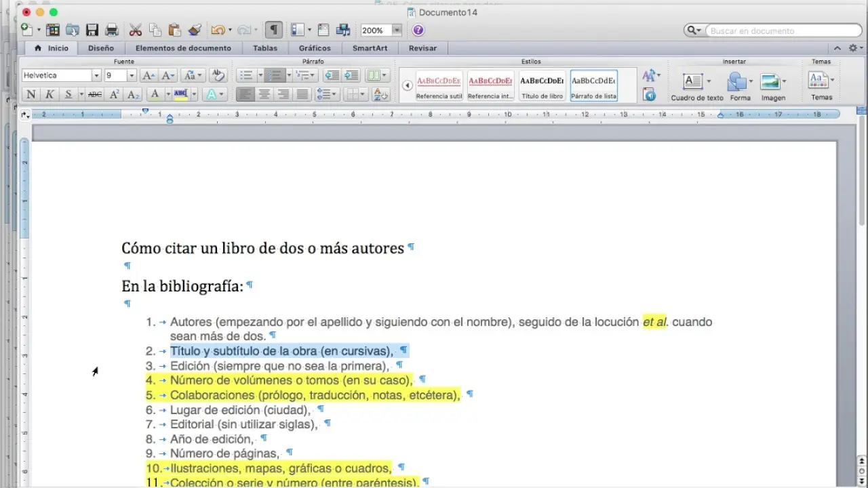Click the Save document icon

click(92, 30)
